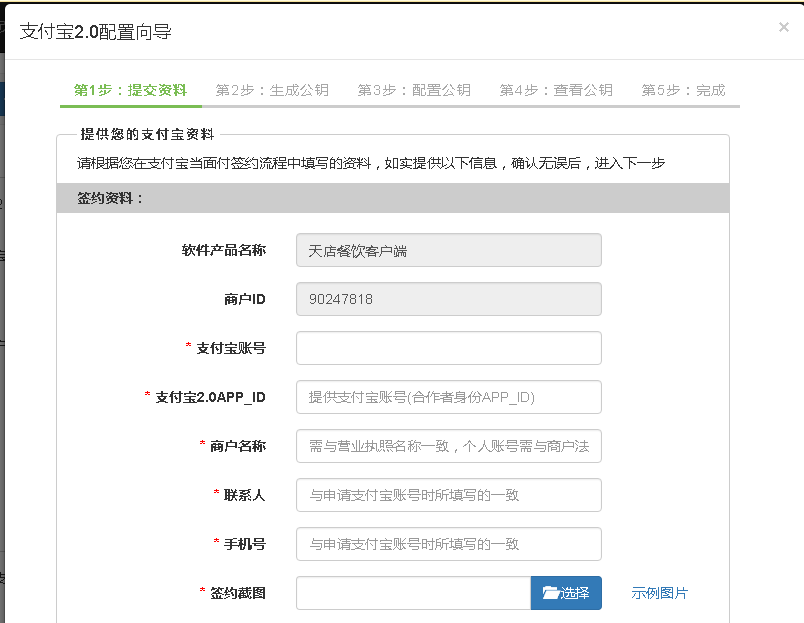804x623 pixels.
Task: Jump to the 第5步：完成 tab
Action: (x=684, y=90)
